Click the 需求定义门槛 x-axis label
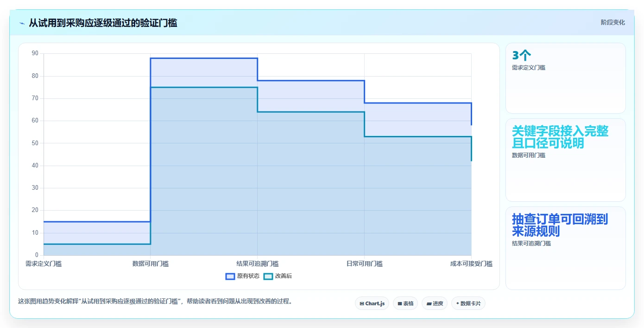The height and width of the screenshot is (328, 644). pyautogui.click(x=44, y=264)
